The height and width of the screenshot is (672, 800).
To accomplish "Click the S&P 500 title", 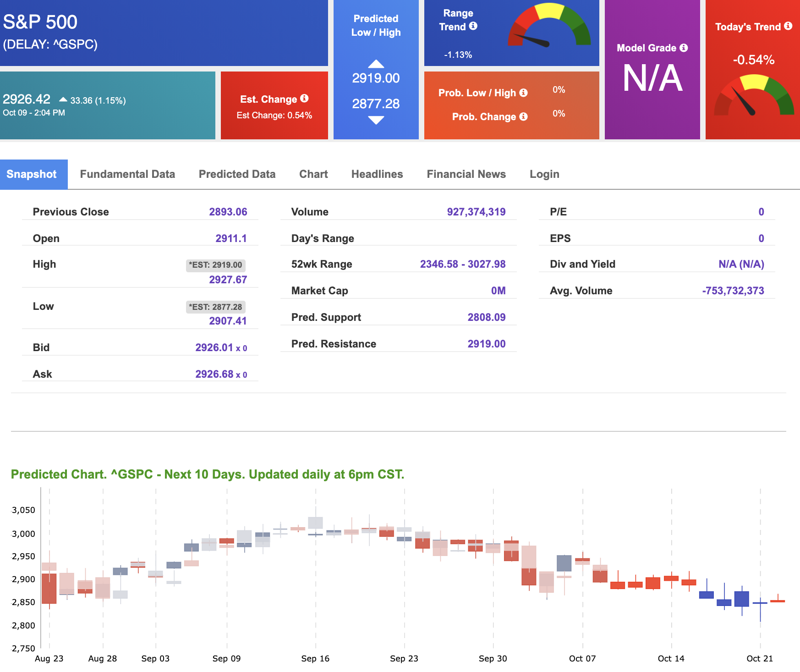I will [x=40, y=22].
